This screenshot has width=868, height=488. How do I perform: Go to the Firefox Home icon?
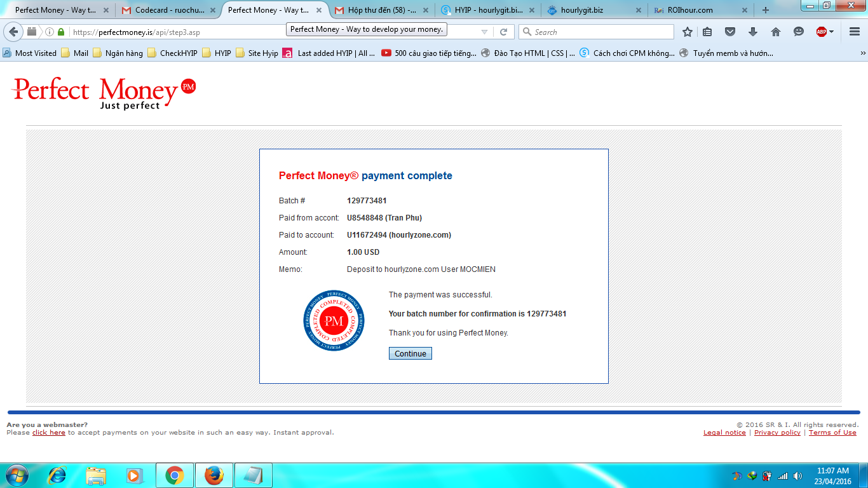tap(776, 32)
